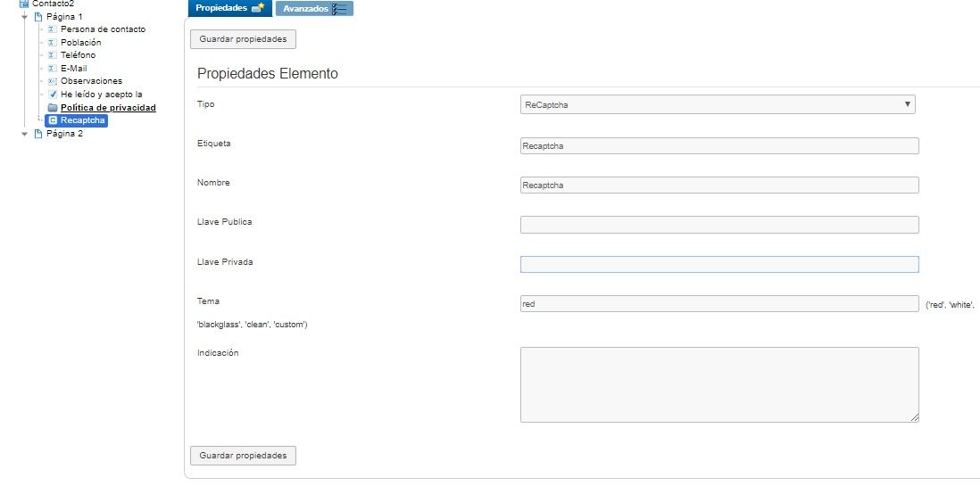Click the top Guardar propiedades button
Image resolution: width=980 pixels, height=486 pixels.
coord(243,38)
